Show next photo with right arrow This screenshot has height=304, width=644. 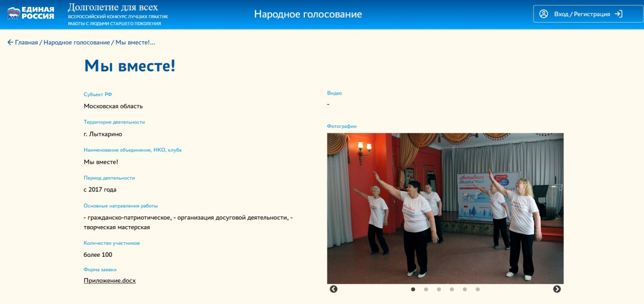coord(557,289)
